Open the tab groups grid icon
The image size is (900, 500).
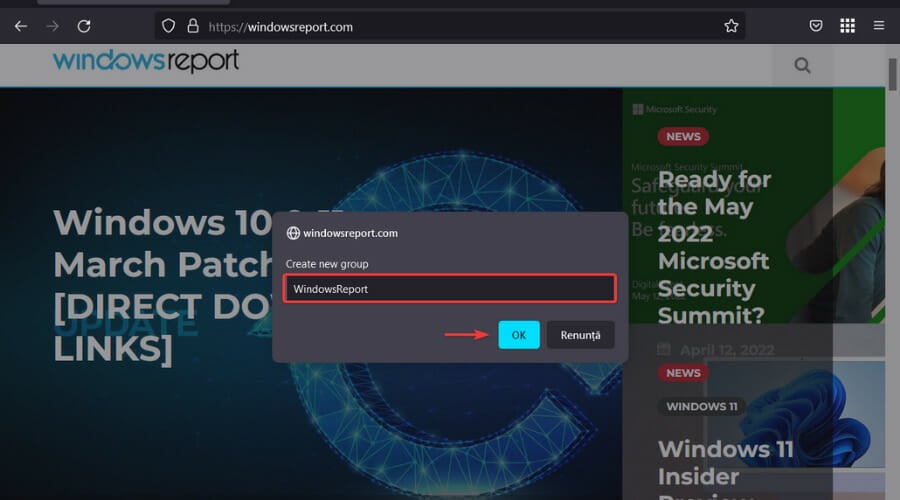point(847,26)
